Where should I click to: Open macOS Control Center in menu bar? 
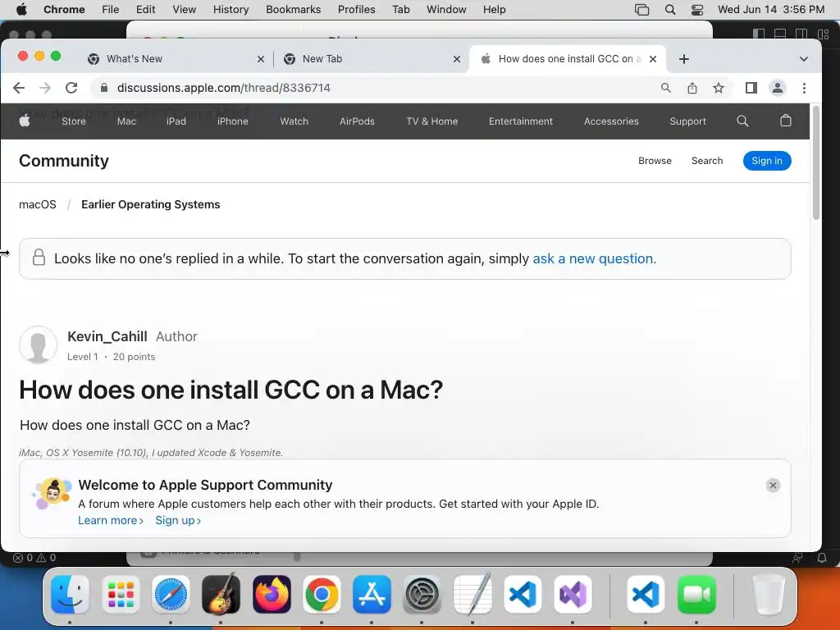pyautogui.click(x=697, y=10)
